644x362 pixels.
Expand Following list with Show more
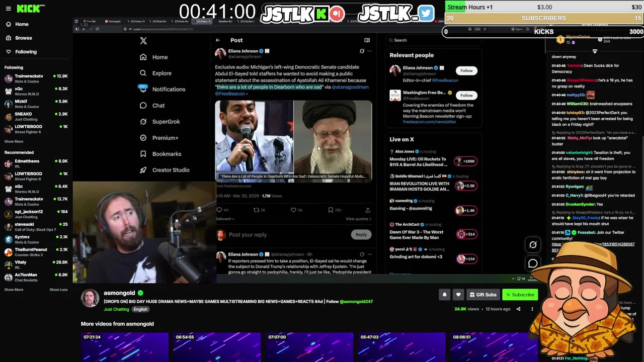point(14,141)
